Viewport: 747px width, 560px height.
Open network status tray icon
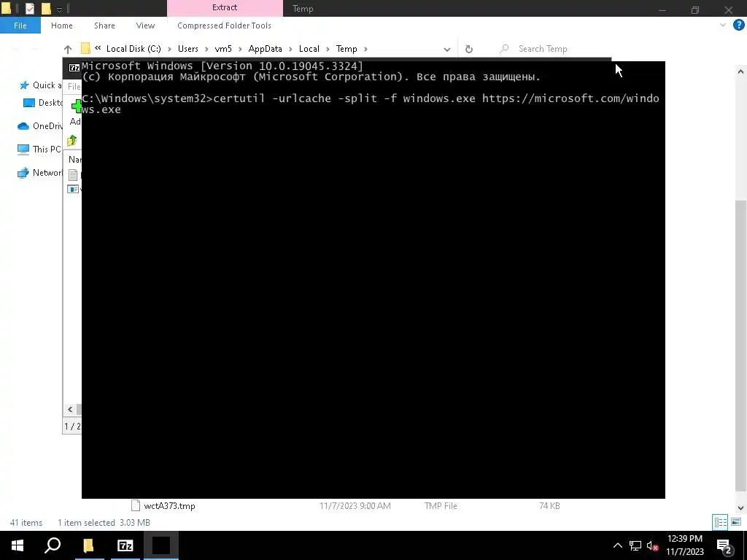[x=635, y=545]
